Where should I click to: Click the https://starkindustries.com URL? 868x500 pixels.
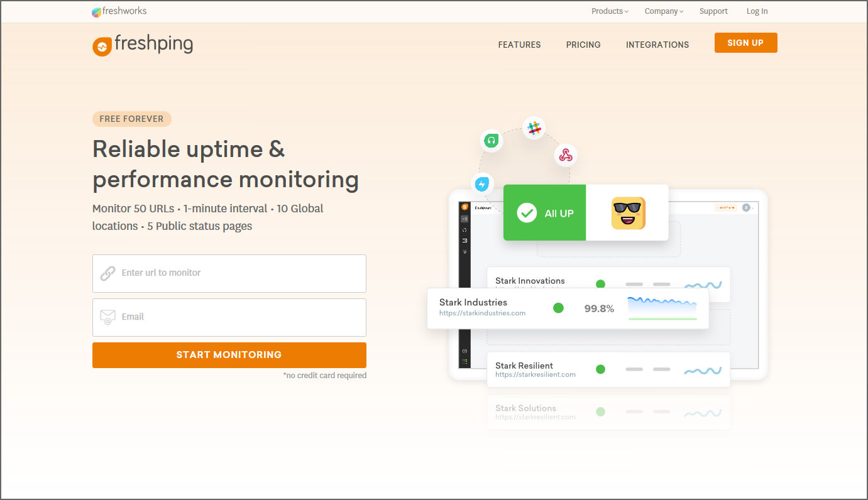[x=482, y=313]
